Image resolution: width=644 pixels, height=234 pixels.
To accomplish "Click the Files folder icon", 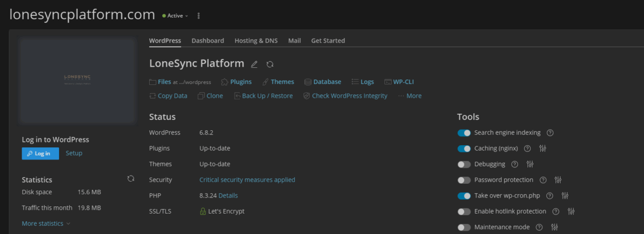I will tap(152, 82).
